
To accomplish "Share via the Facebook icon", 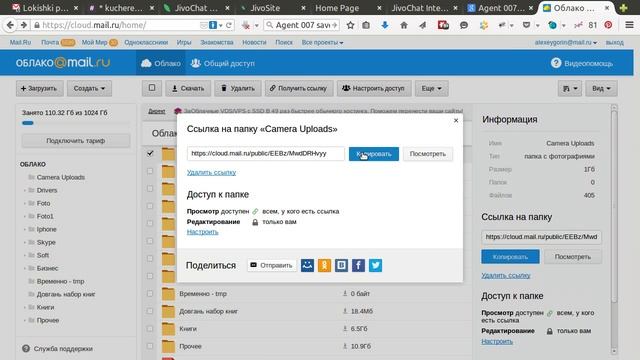I will click(358, 265).
